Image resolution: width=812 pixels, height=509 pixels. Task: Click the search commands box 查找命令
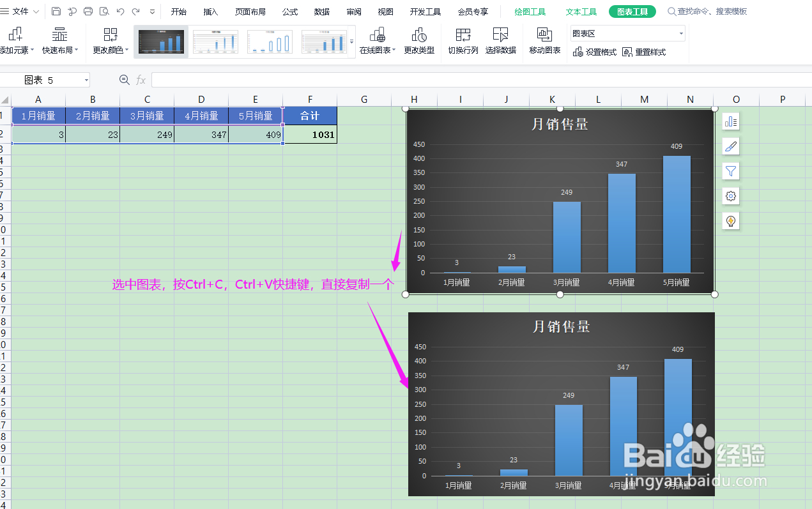(x=708, y=11)
